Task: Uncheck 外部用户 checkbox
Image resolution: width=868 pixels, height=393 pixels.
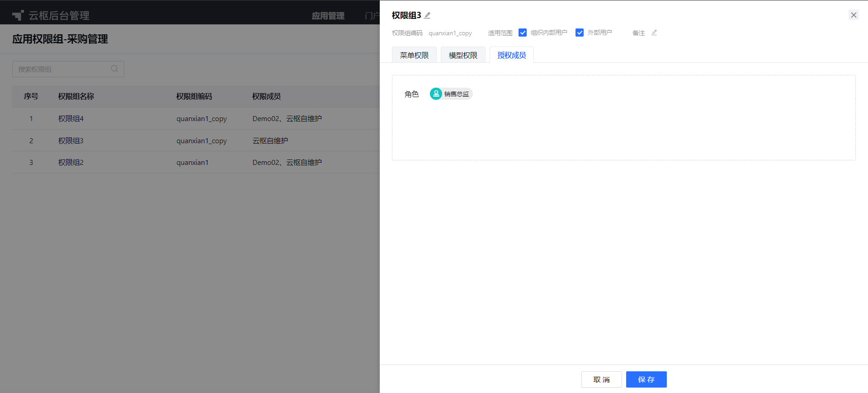Action: click(580, 33)
